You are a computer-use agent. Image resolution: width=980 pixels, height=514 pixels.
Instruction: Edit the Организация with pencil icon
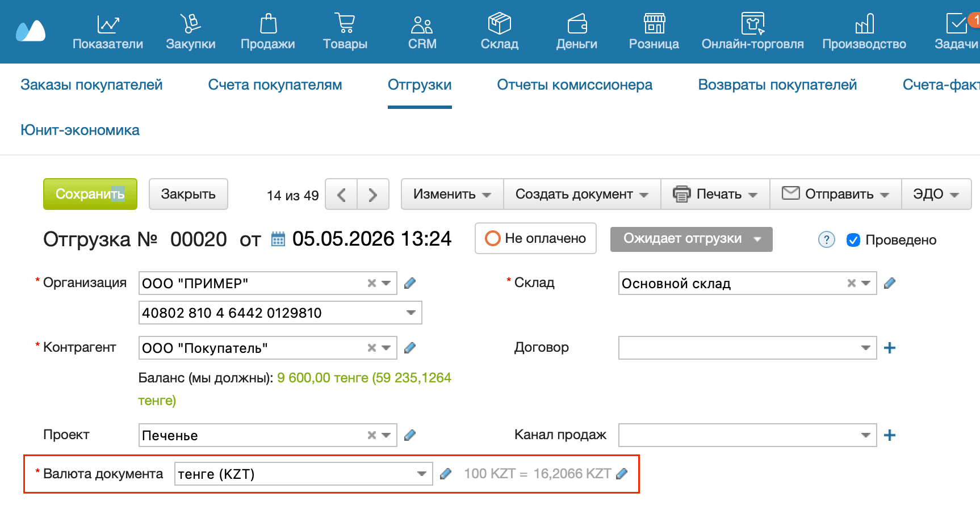click(410, 283)
